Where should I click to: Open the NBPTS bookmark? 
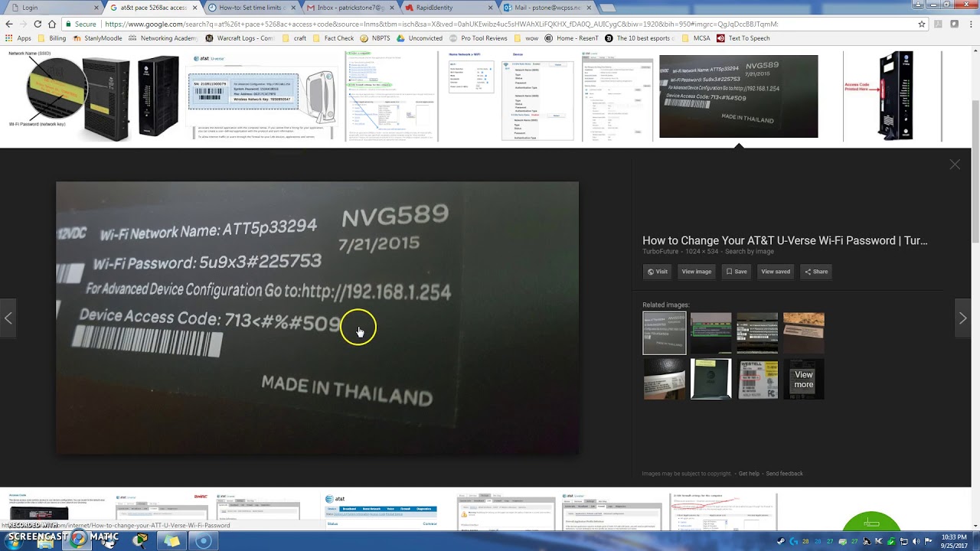(375, 38)
